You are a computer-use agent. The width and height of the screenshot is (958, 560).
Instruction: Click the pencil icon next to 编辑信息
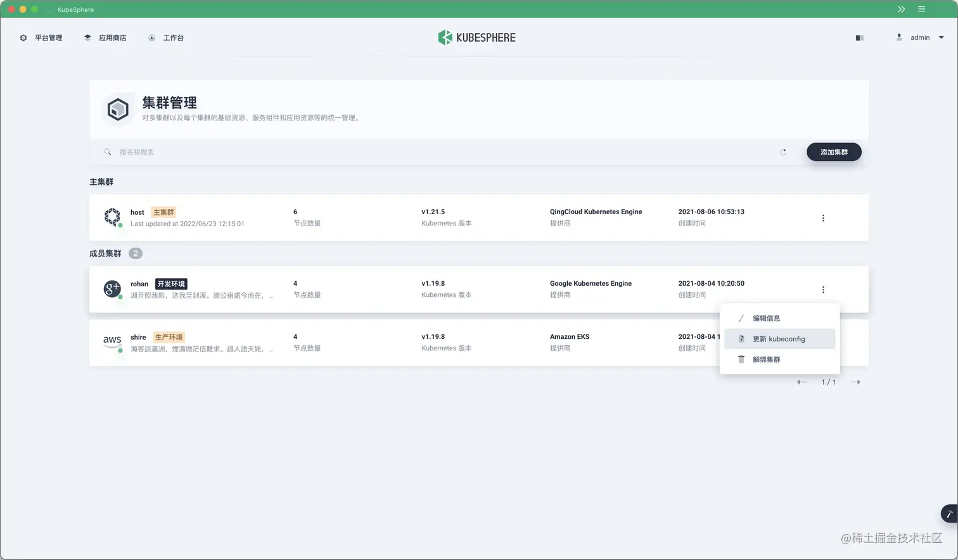pos(741,318)
